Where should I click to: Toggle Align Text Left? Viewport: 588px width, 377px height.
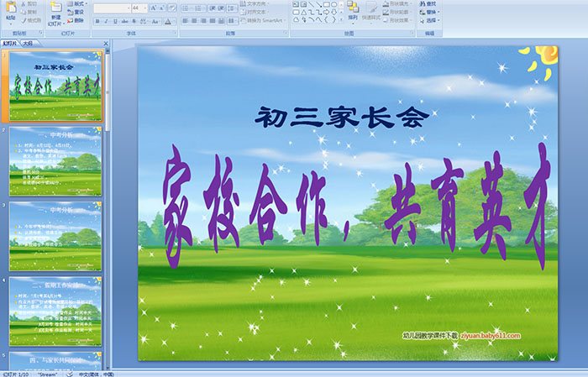[186, 21]
